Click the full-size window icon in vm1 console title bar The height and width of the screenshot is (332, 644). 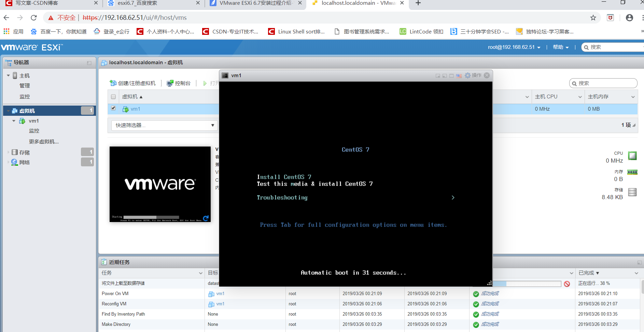[x=451, y=75]
